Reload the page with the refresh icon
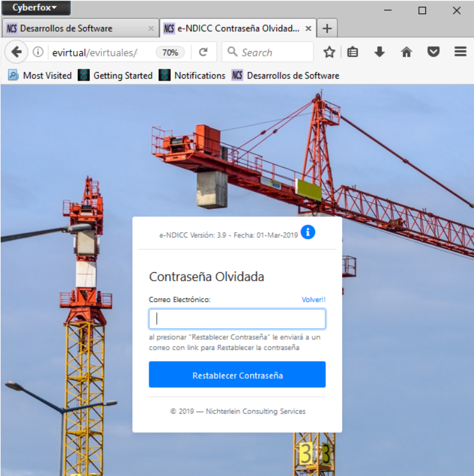 (203, 52)
